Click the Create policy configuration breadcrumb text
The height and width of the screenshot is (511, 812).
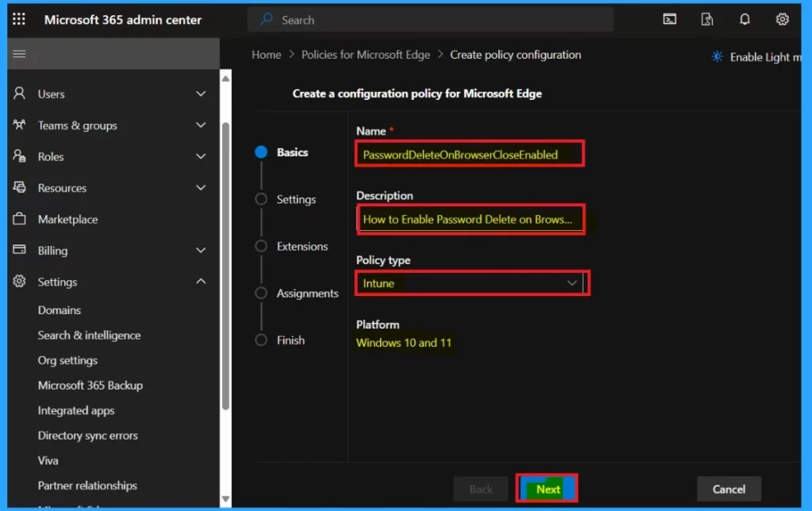click(515, 55)
